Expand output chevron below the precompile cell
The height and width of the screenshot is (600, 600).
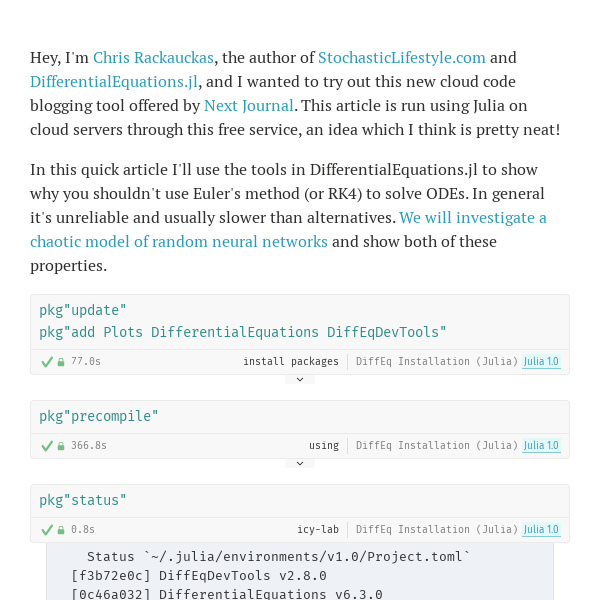(x=300, y=463)
